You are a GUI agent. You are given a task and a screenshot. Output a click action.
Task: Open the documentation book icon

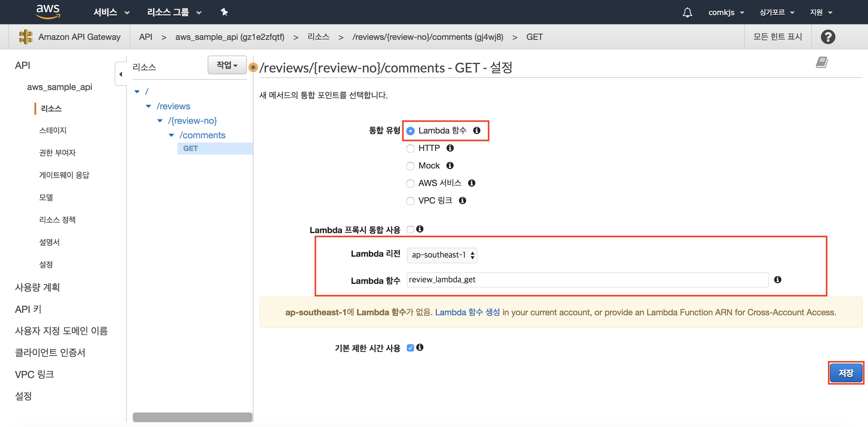click(822, 62)
